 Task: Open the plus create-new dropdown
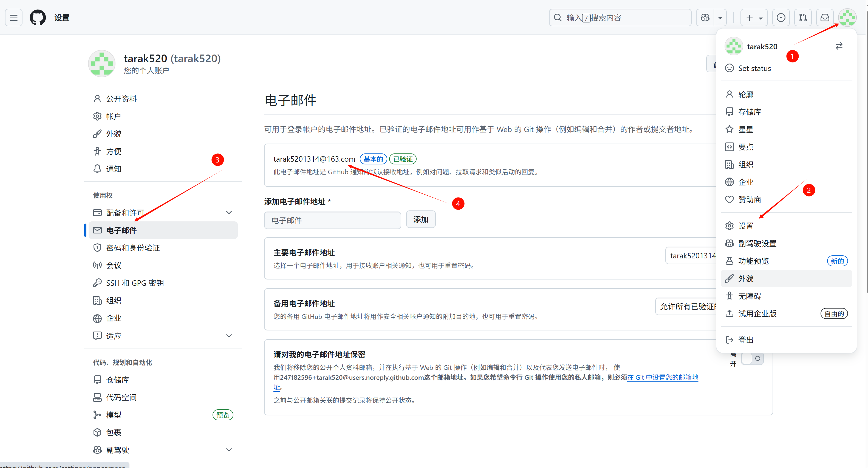click(x=754, y=18)
